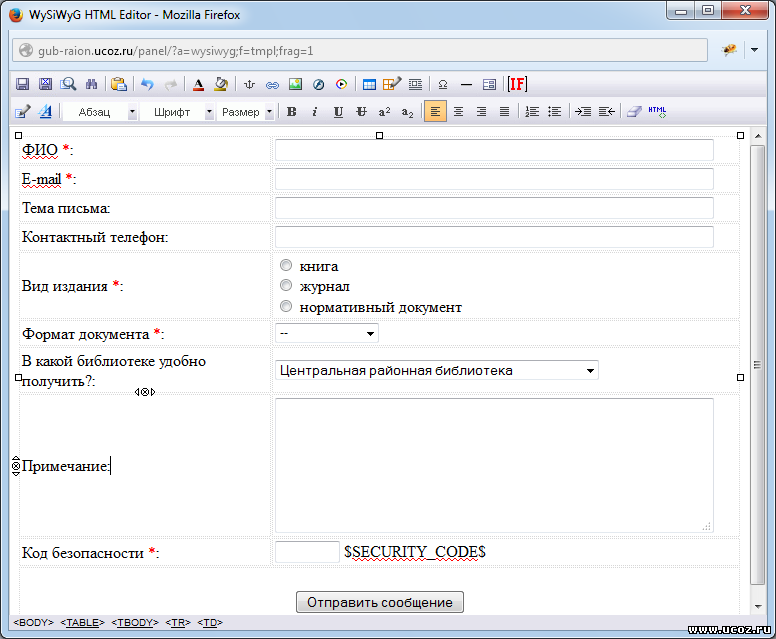This screenshot has height=639, width=776.
Task: Click the Insert Table icon
Action: coord(369,85)
